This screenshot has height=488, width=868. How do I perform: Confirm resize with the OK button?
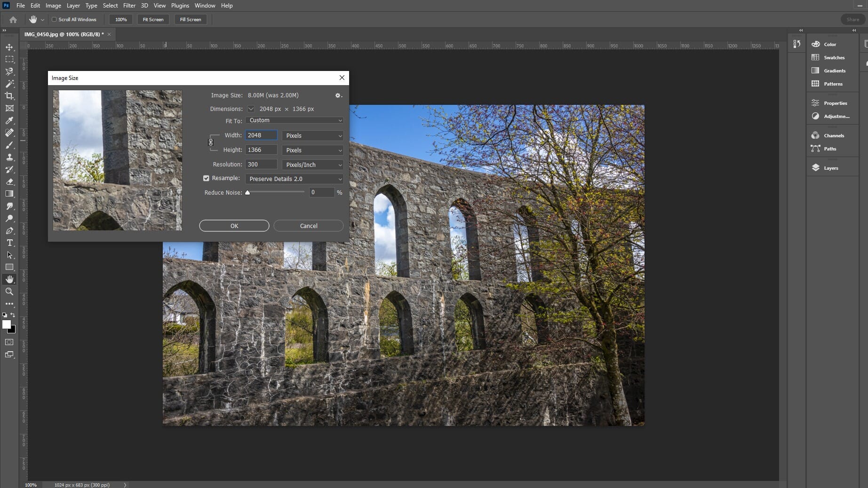coord(234,226)
